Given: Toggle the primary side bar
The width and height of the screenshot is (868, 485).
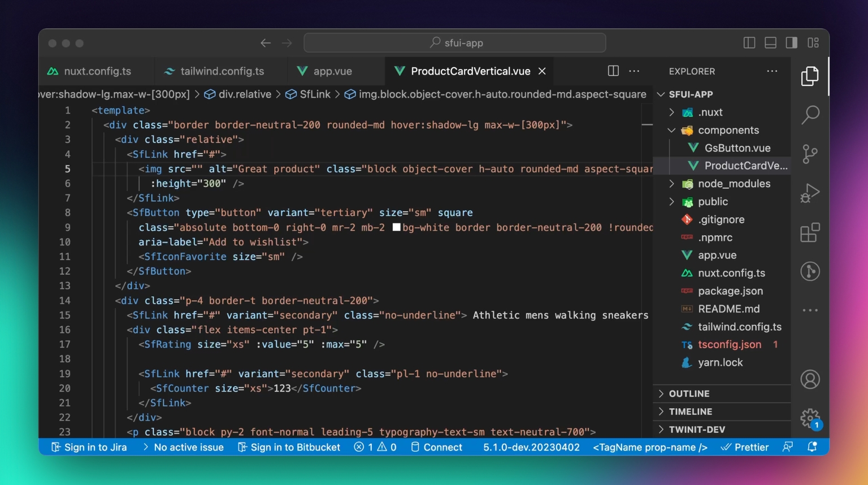Looking at the screenshot, I should coord(749,43).
